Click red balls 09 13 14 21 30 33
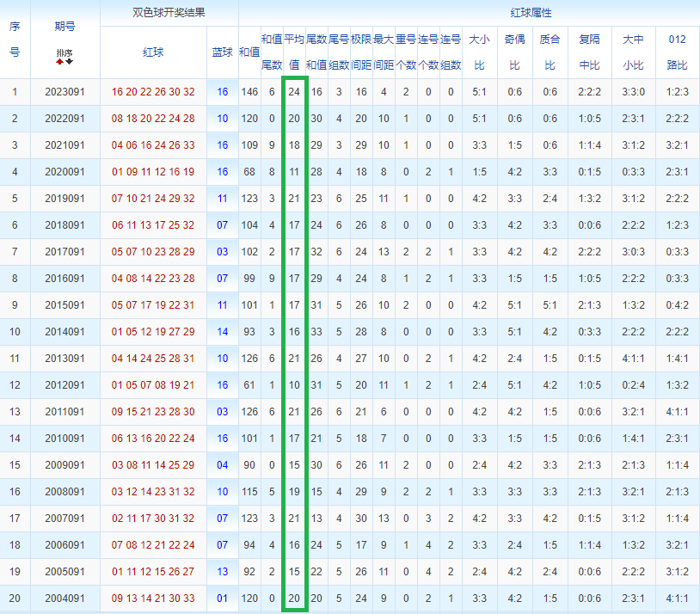The width and height of the screenshot is (700, 614). pyautogui.click(x=153, y=598)
